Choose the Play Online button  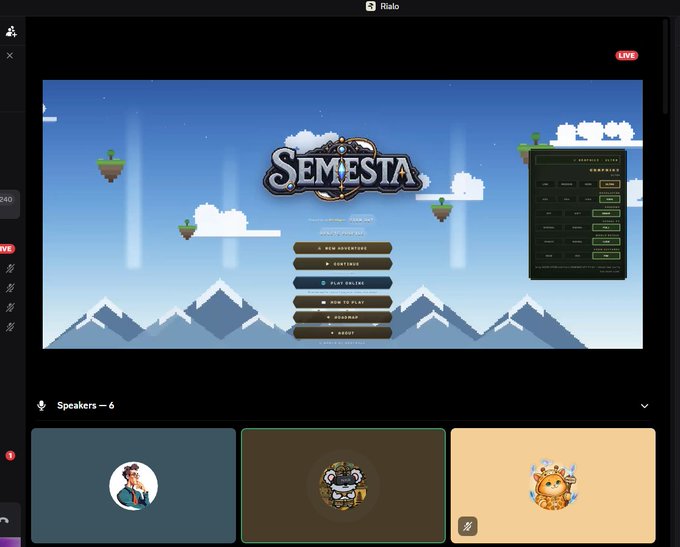click(343, 283)
